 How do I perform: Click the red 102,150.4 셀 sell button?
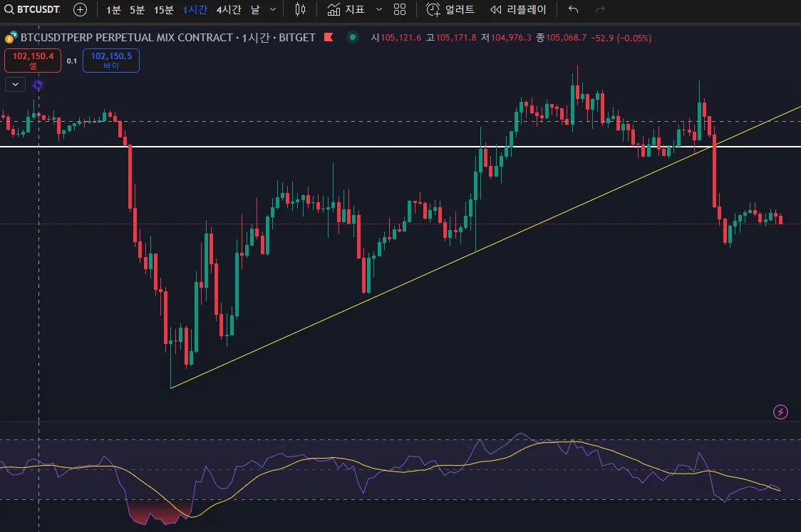pos(33,61)
